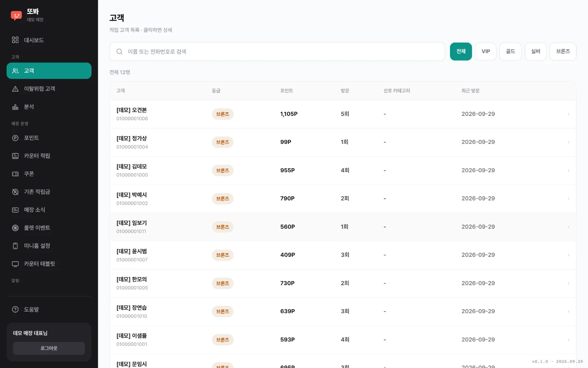
Task: Click 브론즈 badge in 한모의 row
Action: tap(223, 283)
